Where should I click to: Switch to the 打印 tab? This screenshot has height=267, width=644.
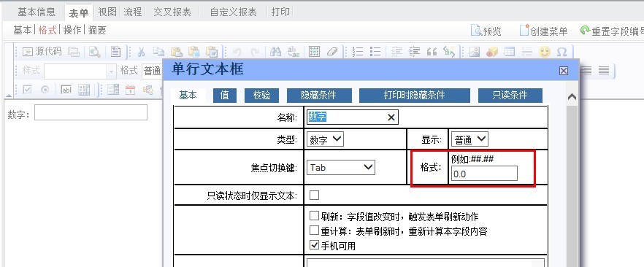point(281,12)
